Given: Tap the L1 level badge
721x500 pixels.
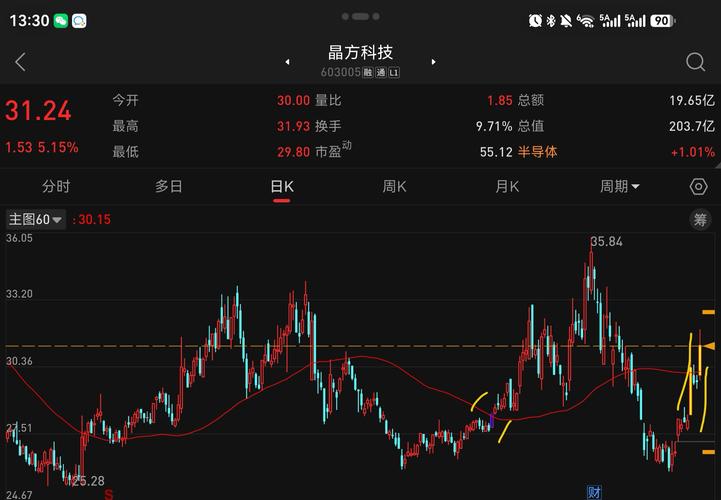Looking at the screenshot, I should (394, 73).
